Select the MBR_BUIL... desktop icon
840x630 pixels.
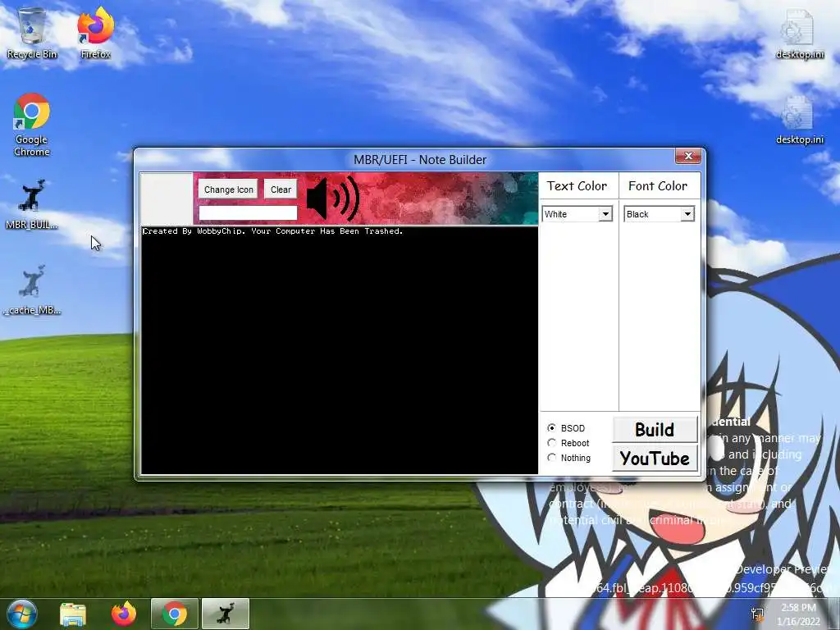(x=32, y=204)
